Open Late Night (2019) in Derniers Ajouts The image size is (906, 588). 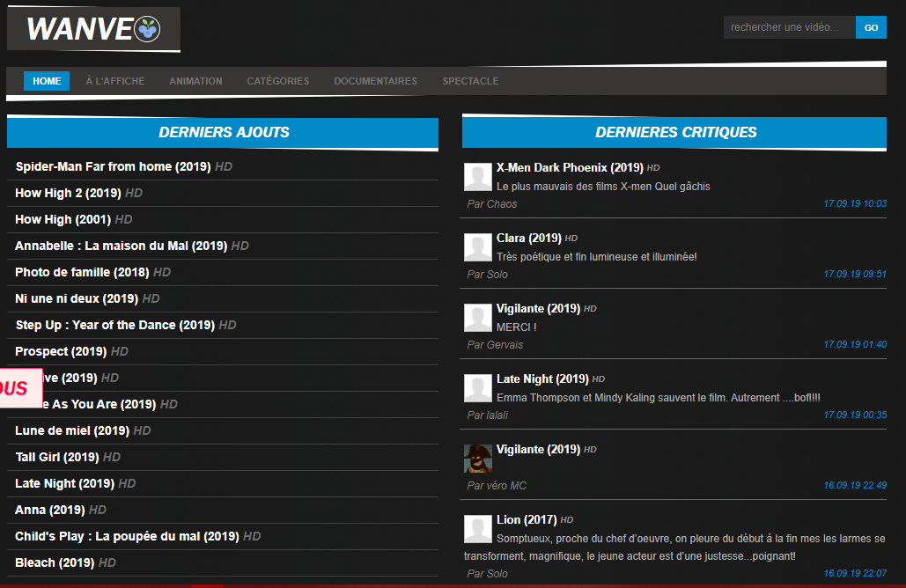[65, 483]
